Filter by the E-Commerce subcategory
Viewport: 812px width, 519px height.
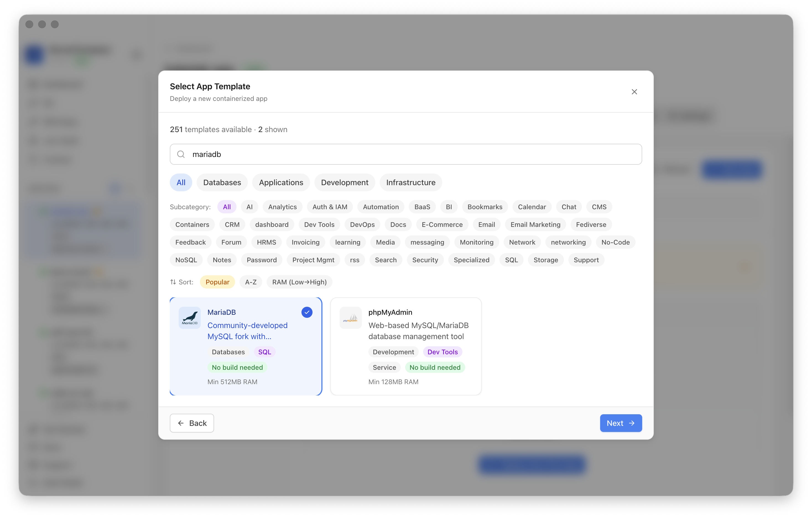[442, 224]
